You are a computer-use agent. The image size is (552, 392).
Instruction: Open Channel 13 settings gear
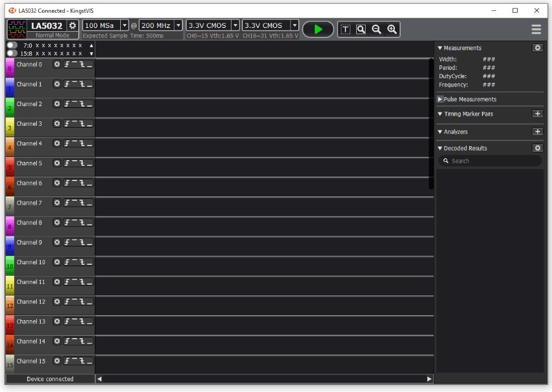(57, 321)
